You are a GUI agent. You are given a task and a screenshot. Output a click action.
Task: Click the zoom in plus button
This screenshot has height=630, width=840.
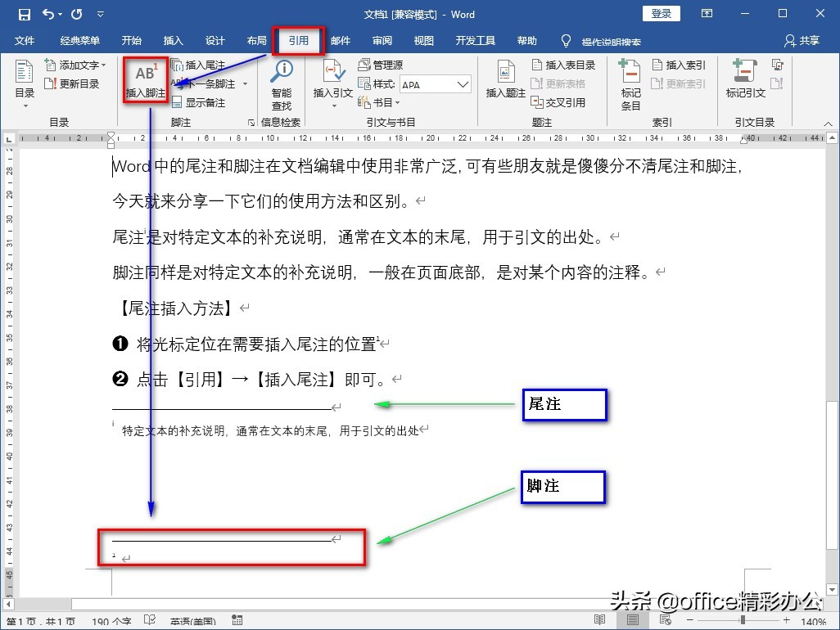786,620
